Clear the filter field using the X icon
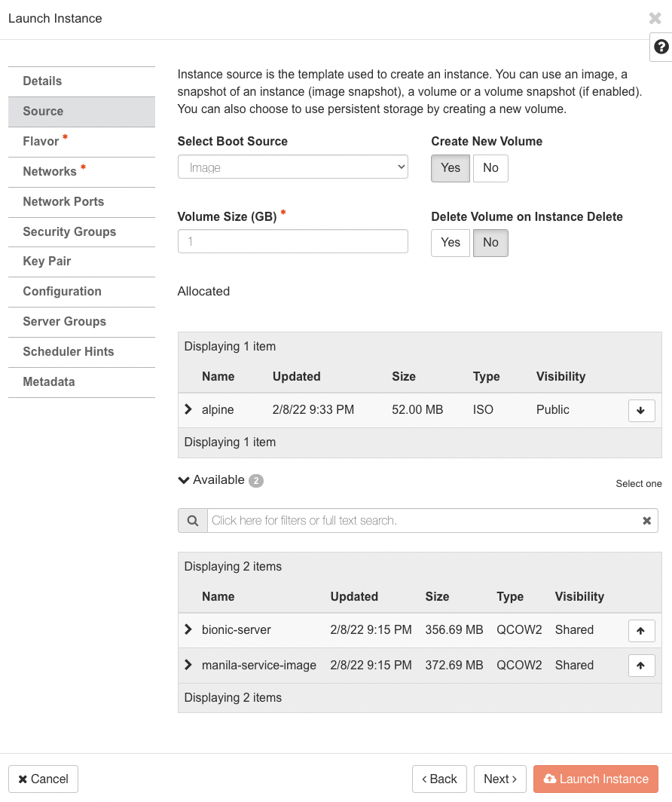 (646, 520)
